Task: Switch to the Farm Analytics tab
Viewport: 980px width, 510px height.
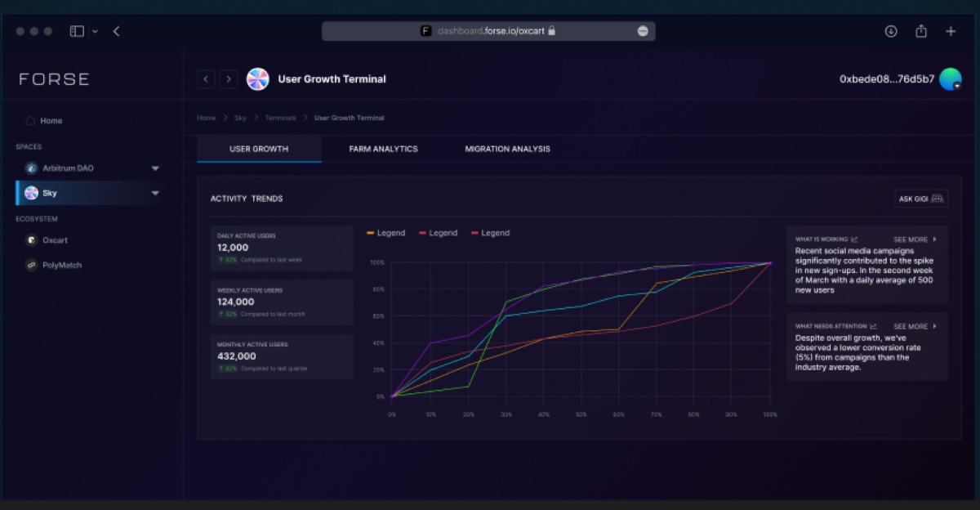Action: point(383,149)
